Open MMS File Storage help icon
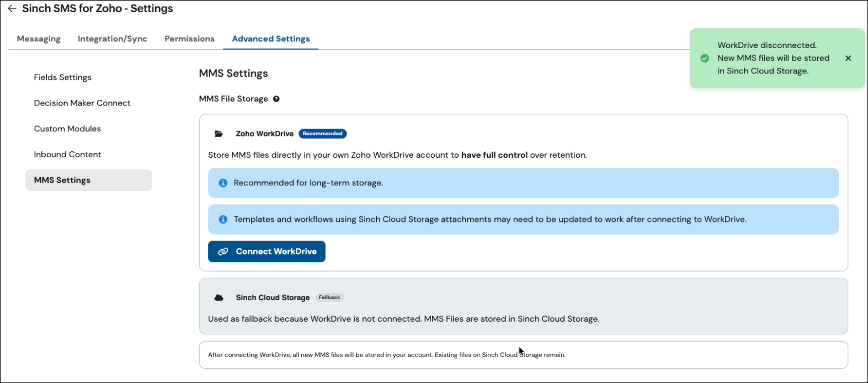Image resolution: width=868 pixels, height=383 pixels. click(x=276, y=99)
